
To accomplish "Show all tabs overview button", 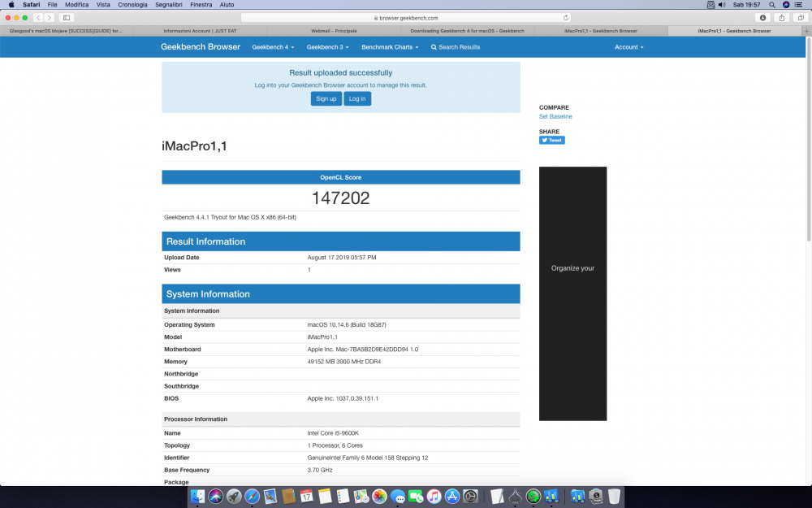I will click(x=800, y=18).
